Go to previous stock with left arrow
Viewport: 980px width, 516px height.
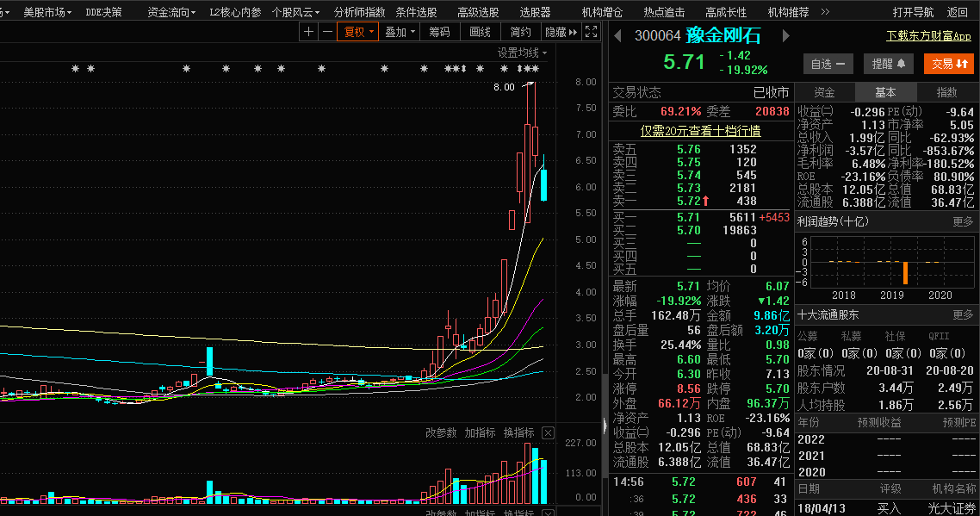617,35
